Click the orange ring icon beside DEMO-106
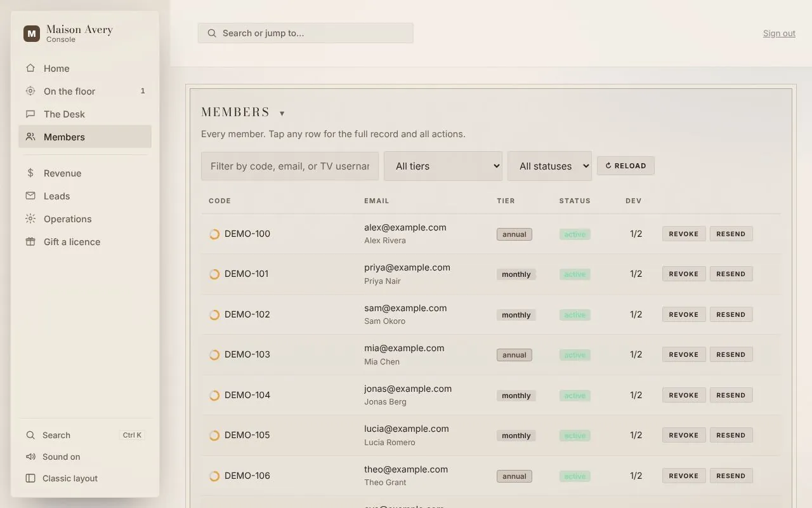The width and height of the screenshot is (812, 508). click(x=214, y=476)
